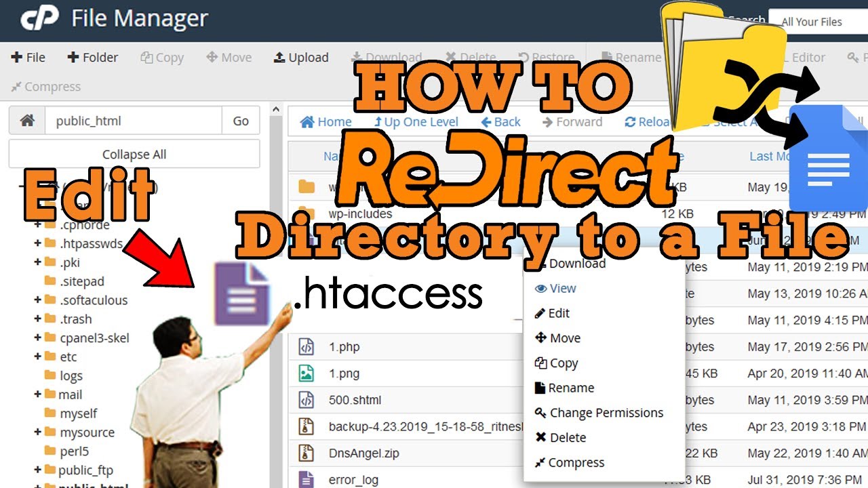Click the cPanel logo in the header

click(x=39, y=19)
